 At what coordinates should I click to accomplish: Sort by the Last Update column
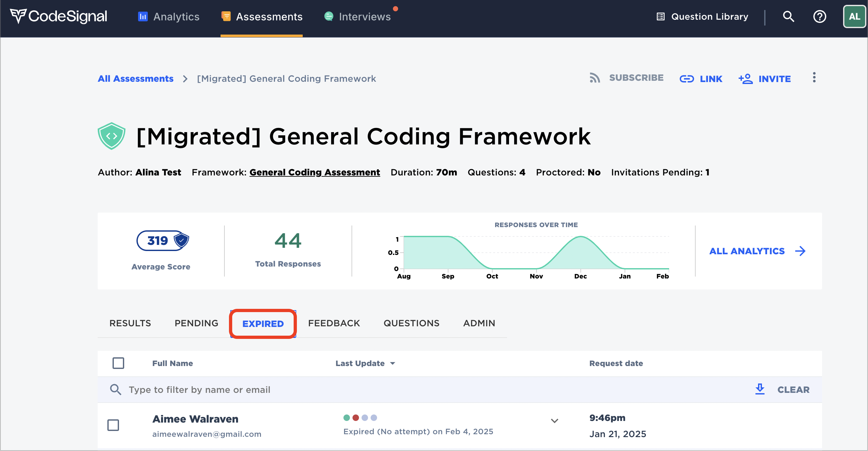point(365,363)
